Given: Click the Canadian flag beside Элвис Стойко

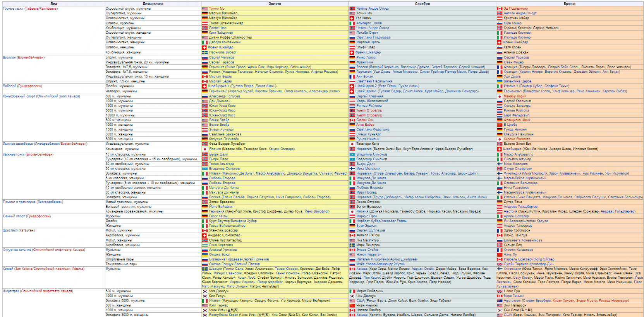Looking at the screenshot, I should [352, 250].
